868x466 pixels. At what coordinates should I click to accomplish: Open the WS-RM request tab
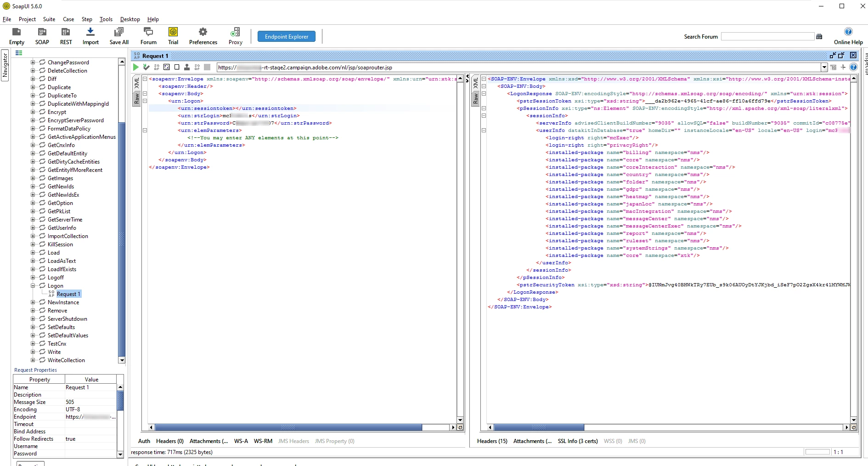coord(263,441)
